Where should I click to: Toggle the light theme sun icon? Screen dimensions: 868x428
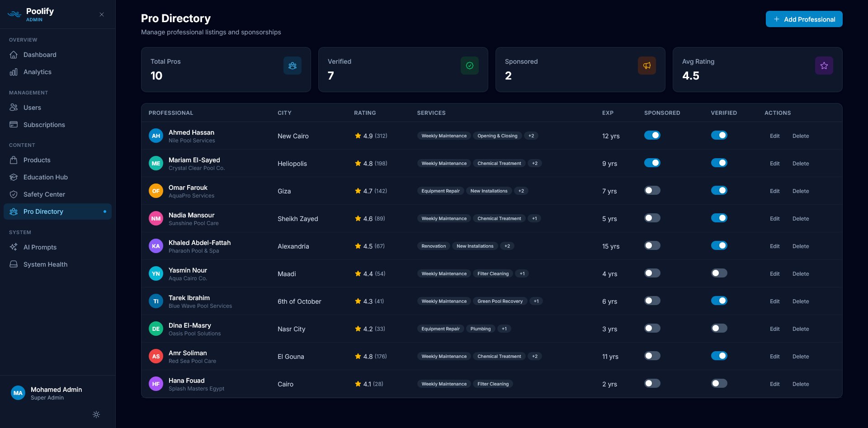click(x=96, y=414)
